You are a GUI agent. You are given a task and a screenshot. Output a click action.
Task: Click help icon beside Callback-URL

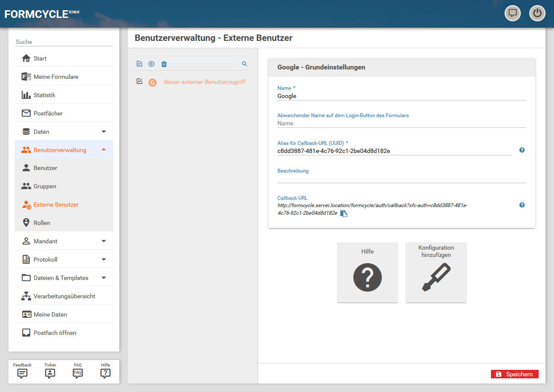[522, 205]
